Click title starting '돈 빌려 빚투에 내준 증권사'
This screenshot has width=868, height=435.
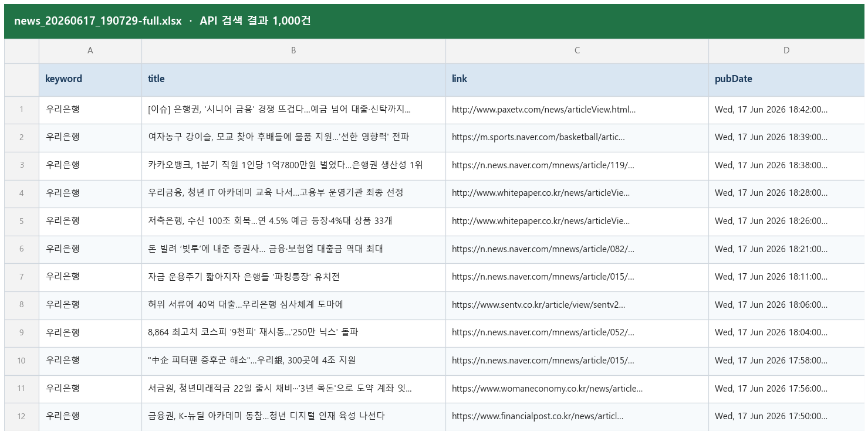(293, 249)
